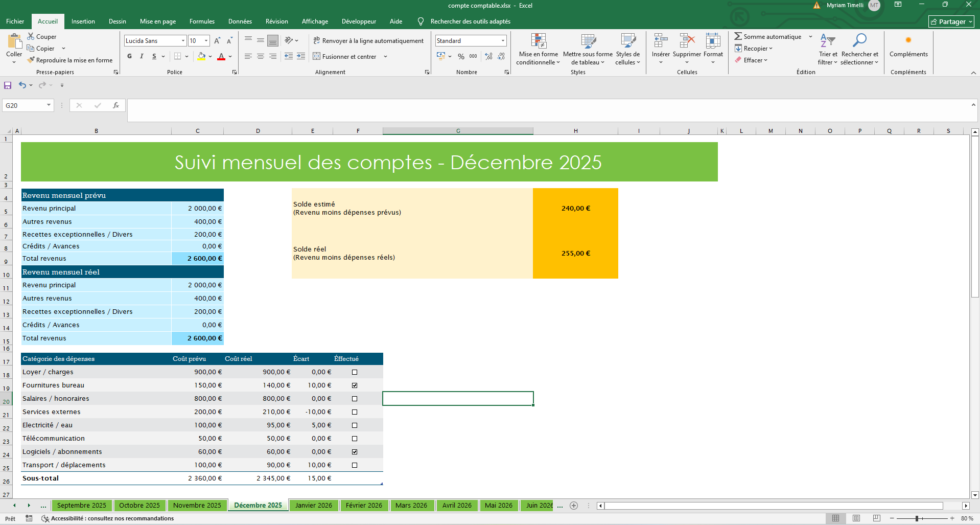
Task: Click the Partager button
Action: (x=951, y=21)
